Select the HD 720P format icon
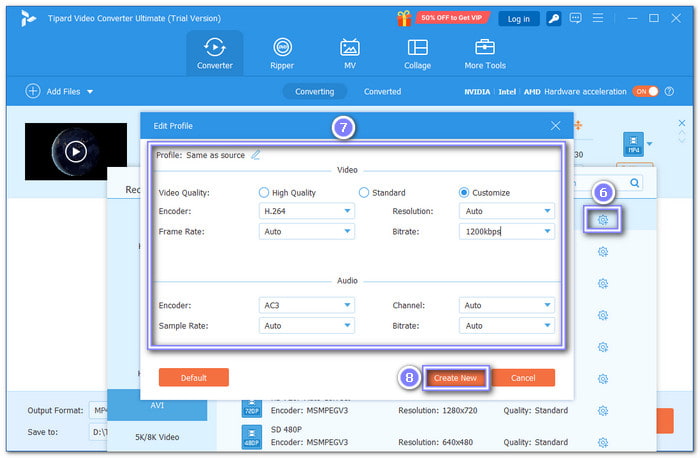Image resolution: width=700 pixels, height=458 pixels. [252, 408]
